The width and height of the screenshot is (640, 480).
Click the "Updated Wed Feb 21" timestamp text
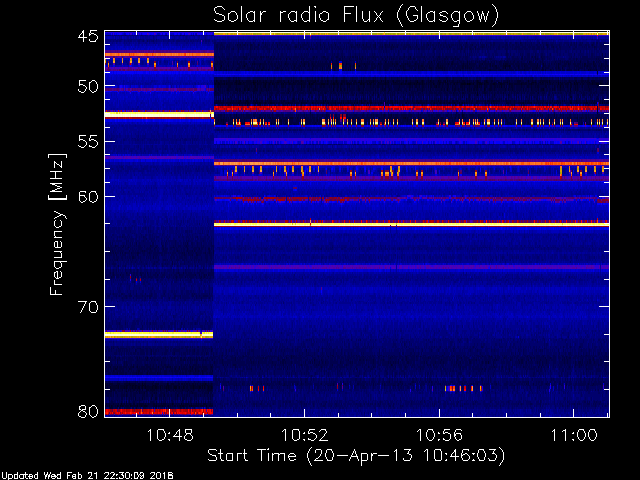(87, 476)
